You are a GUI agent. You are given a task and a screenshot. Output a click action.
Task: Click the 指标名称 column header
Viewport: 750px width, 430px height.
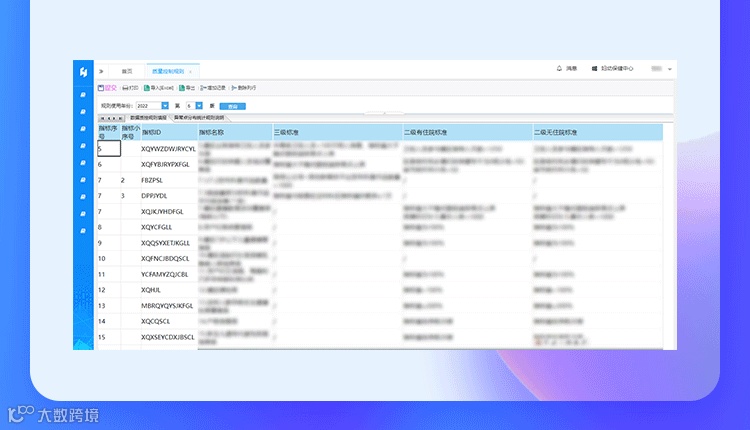[x=235, y=132]
